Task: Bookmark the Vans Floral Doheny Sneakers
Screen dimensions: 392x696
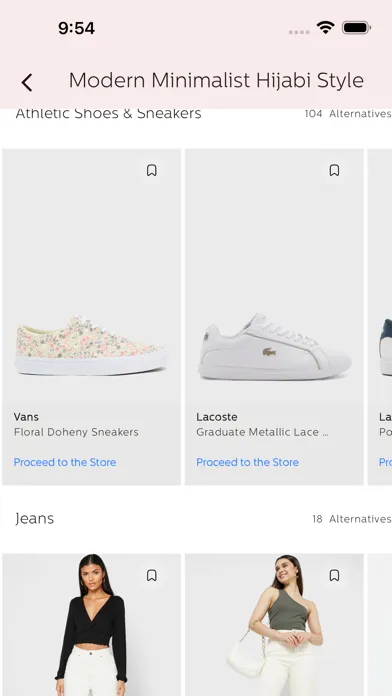Action: tap(152, 170)
